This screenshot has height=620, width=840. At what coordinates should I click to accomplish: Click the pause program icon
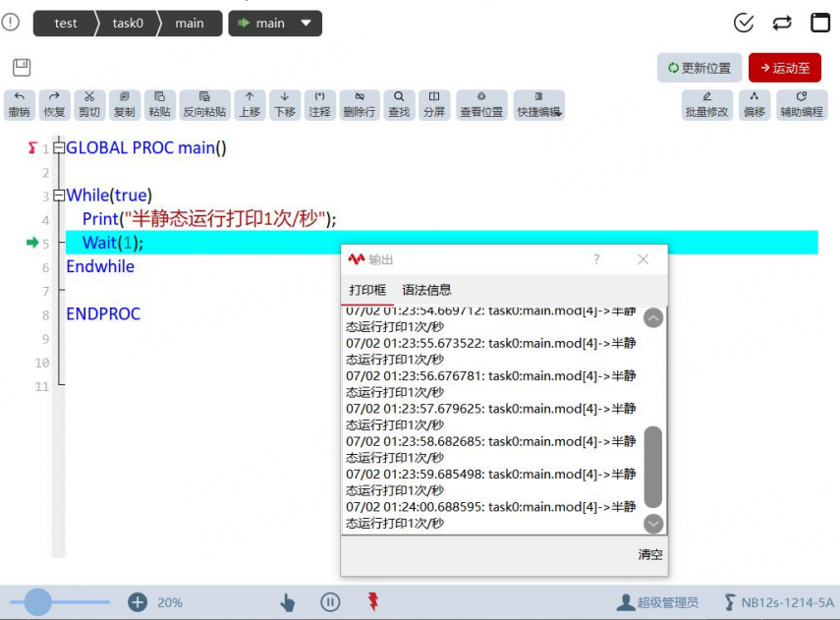coord(330,602)
